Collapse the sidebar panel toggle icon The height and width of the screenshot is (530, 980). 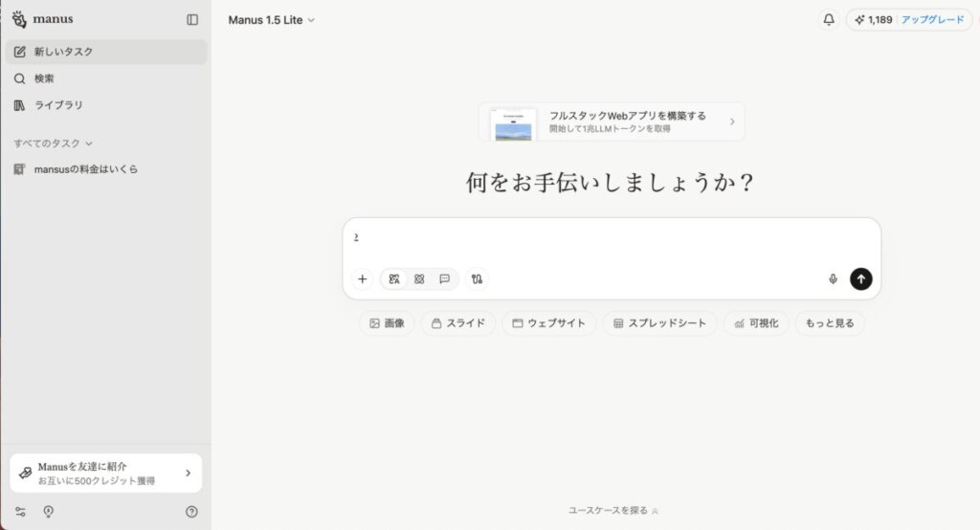(192, 20)
